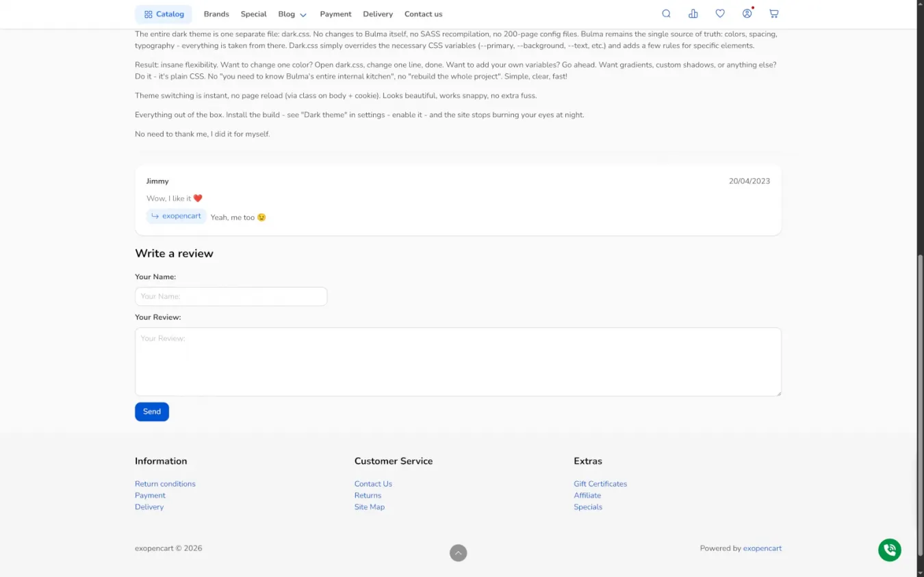
Task: Focus the Your Name input field
Action: 231,296
